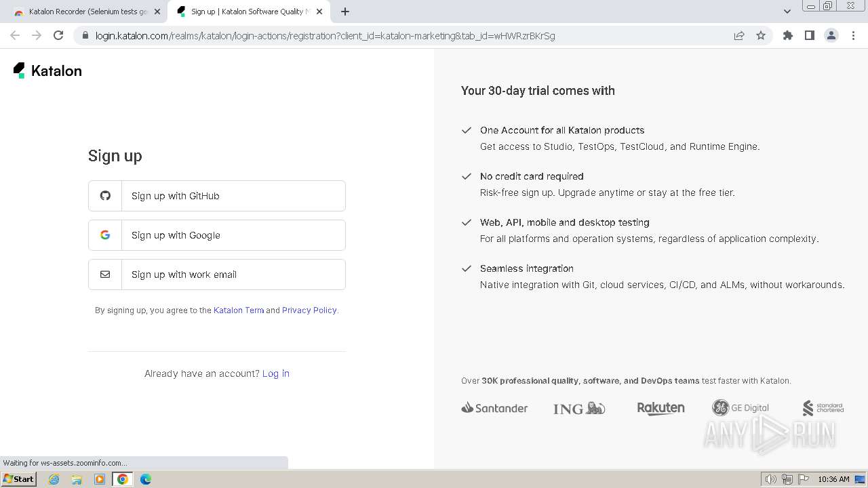Click "Your 30-day trial comes with" heading
The width and height of the screenshot is (868, 488).
point(538,91)
